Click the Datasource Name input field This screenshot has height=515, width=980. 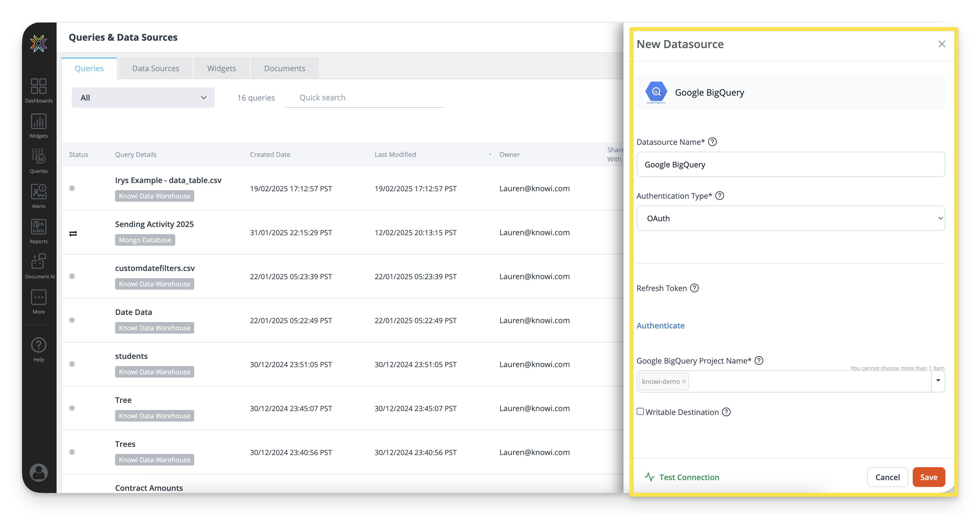[x=790, y=164]
